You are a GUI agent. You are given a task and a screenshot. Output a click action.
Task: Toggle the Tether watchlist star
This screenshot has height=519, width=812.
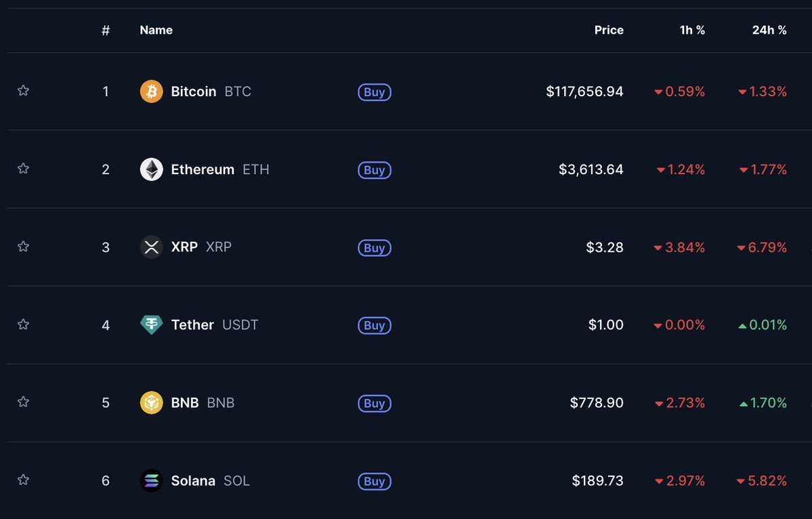(x=23, y=325)
